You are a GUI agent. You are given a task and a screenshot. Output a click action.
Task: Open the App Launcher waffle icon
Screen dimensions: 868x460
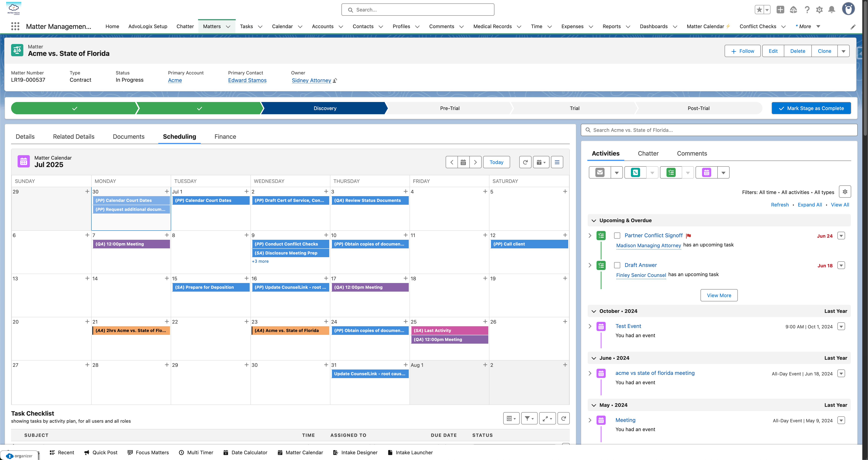click(15, 26)
